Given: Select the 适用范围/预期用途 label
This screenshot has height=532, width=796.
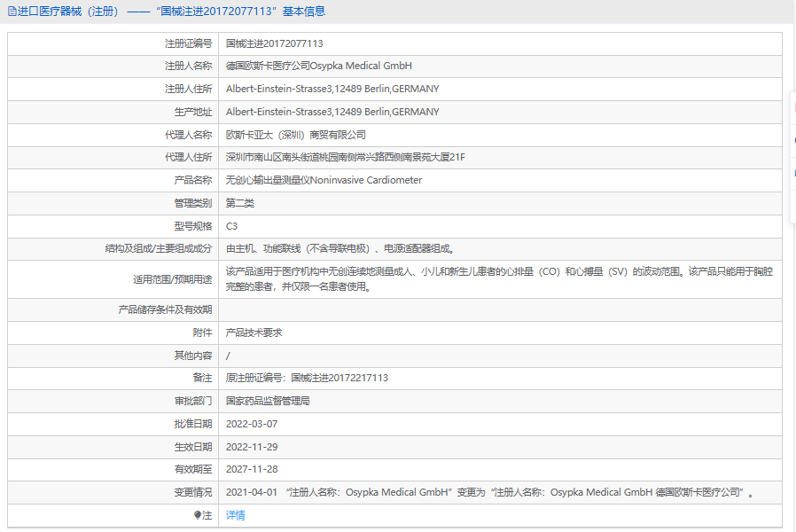Looking at the screenshot, I should pyautogui.click(x=173, y=279).
